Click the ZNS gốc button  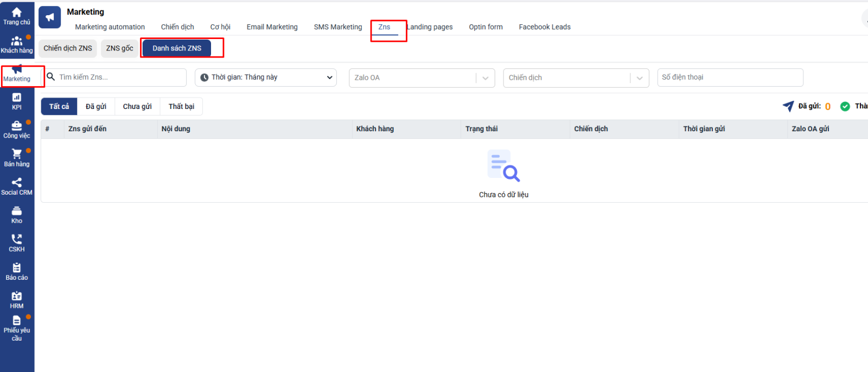coord(119,48)
